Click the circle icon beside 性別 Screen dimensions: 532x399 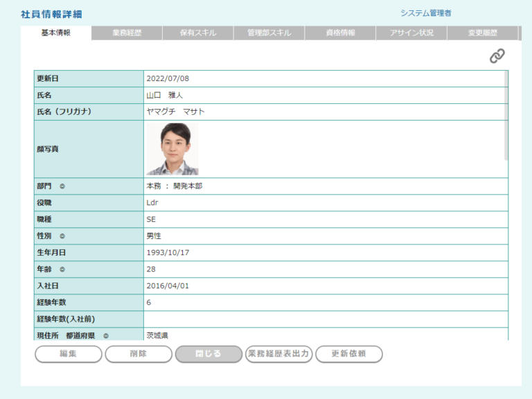click(x=62, y=236)
